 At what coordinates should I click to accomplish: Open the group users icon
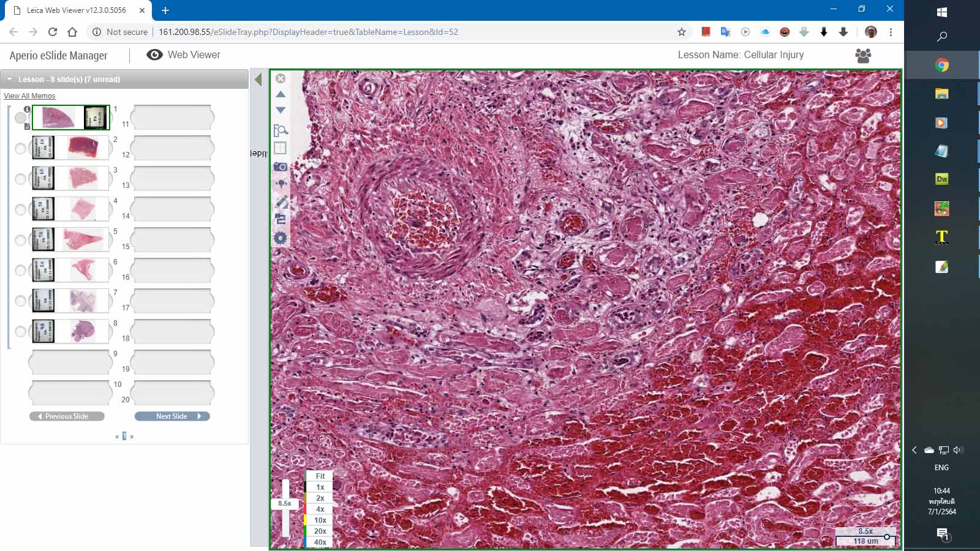point(863,56)
